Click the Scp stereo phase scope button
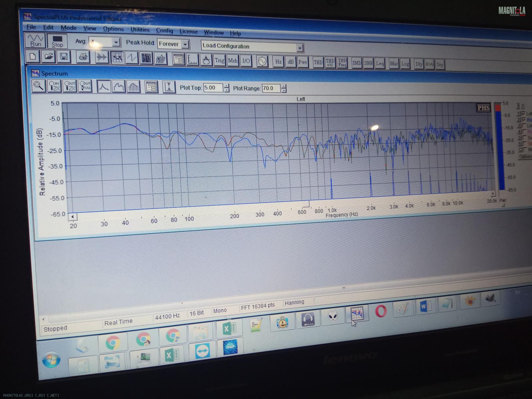The width and height of the screenshot is (532, 399). pyautogui.click(x=440, y=65)
